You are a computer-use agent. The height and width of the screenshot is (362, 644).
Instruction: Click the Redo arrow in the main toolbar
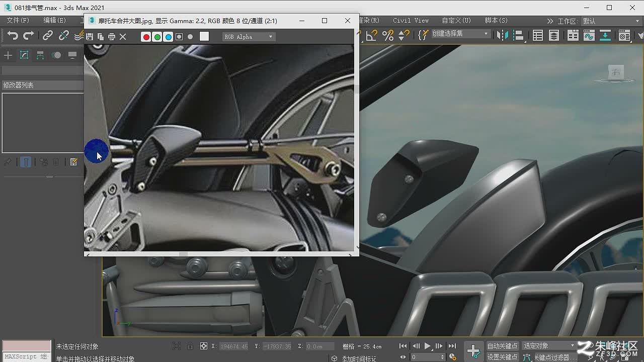click(x=29, y=35)
